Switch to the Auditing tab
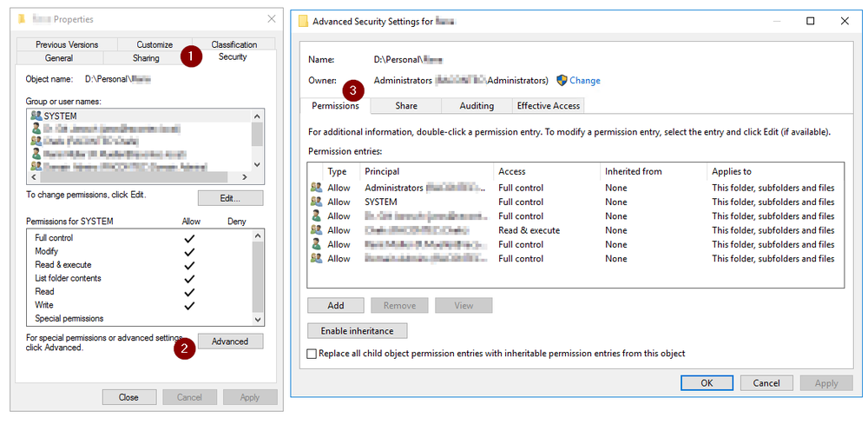The width and height of the screenshot is (868, 431). point(477,106)
